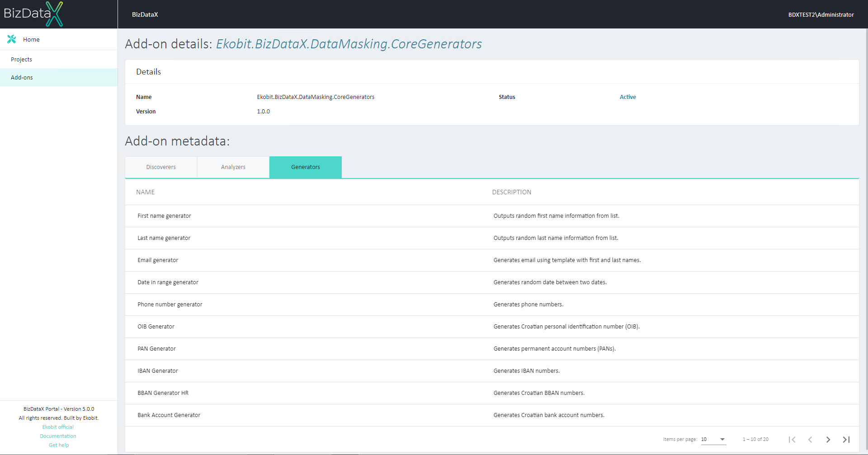Click the BDXTEST2\Administrator user name
The width and height of the screenshot is (868, 455).
821,14
